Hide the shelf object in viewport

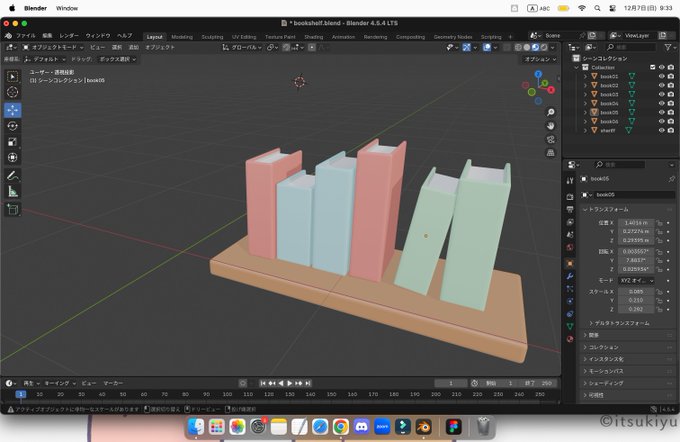(x=662, y=130)
